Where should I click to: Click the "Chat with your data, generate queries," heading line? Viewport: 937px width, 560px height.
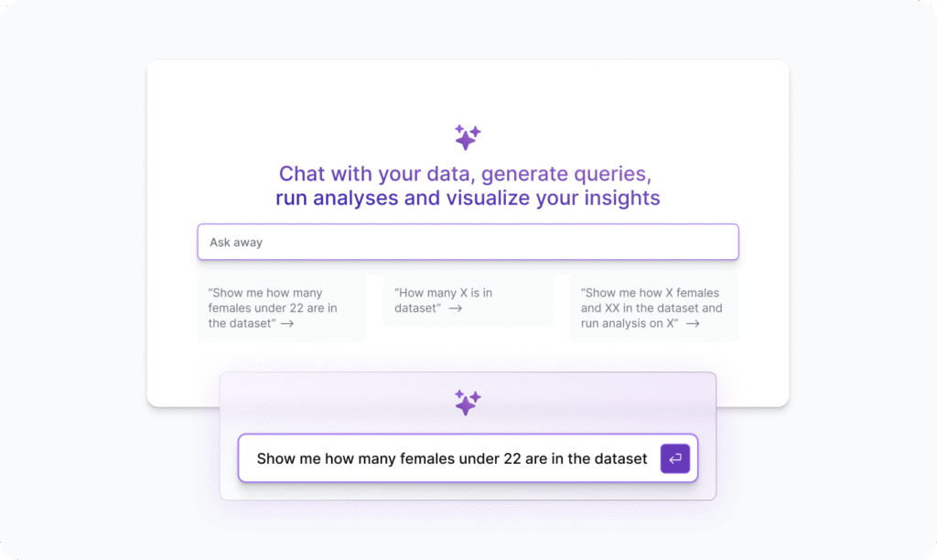pyautogui.click(x=465, y=174)
